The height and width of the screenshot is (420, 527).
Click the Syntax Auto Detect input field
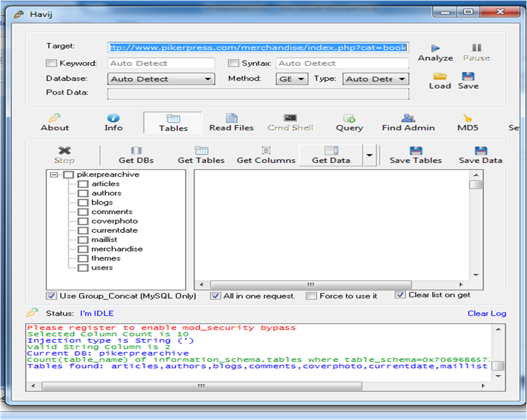pos(343,63)
